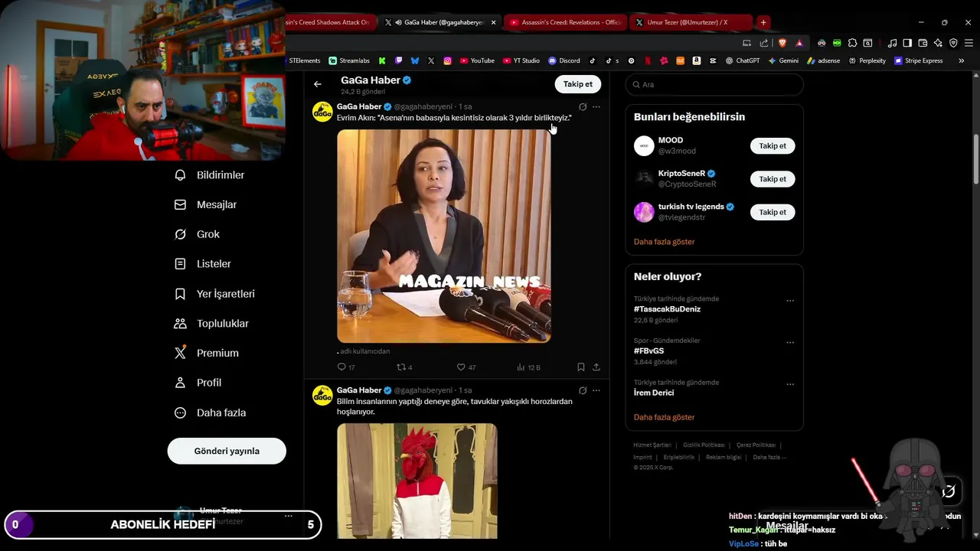Expand the hidden bookmarks chevron
The image size is (980, 551).
(x=962, y=60)
